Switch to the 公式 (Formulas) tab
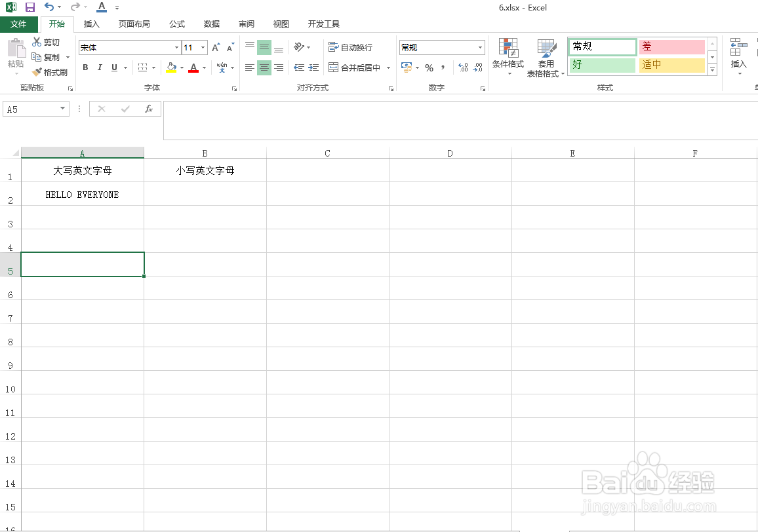758x532 pixels. pos(177,24)
